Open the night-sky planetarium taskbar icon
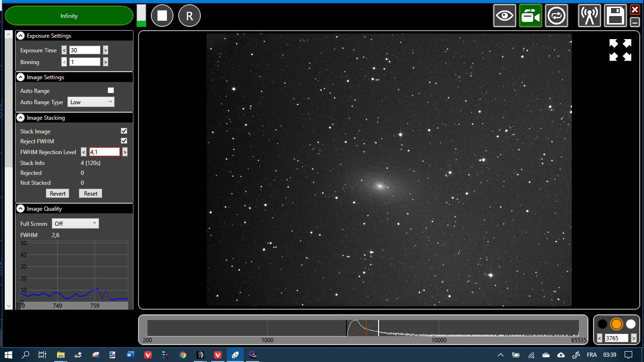Image resolution: width=644 pixels, height=362 pixels. pos(253,355)
